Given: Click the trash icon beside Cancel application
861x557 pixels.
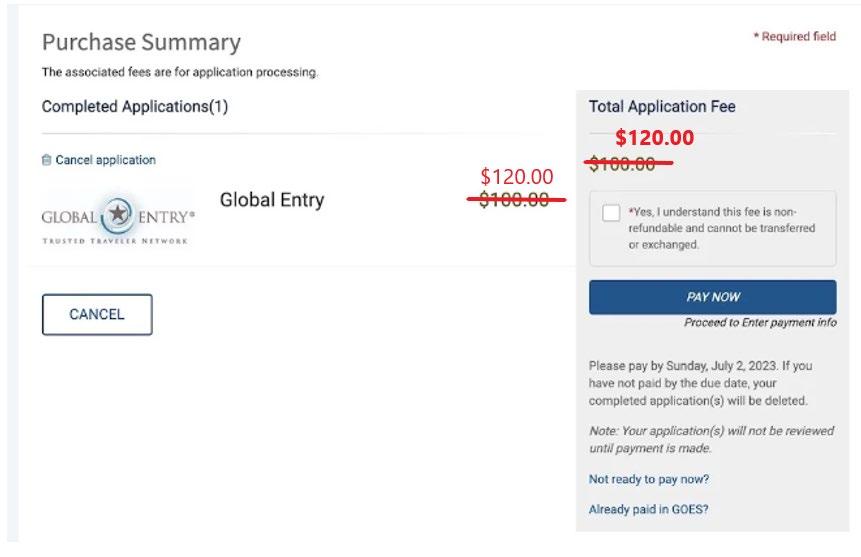Looking at the screenshot, I should pyautogui.click(x=46, y=160).
